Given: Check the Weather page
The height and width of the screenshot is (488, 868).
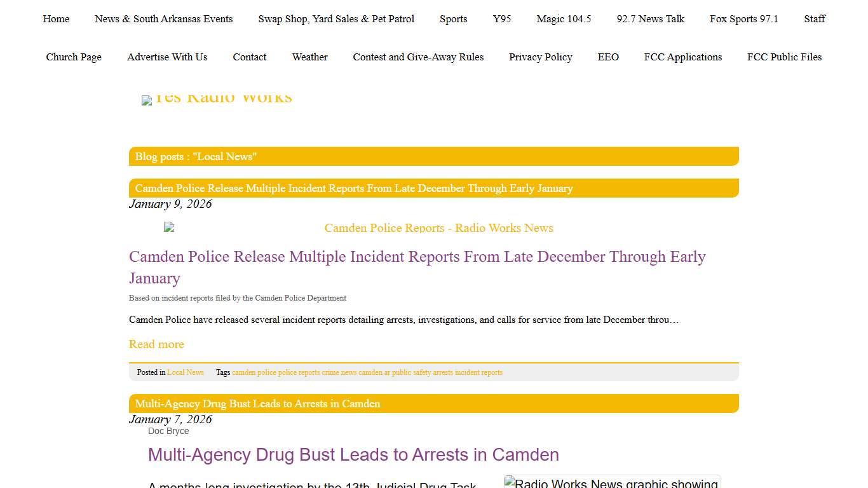Looking at the screenshot, I should tap(309, 57).
